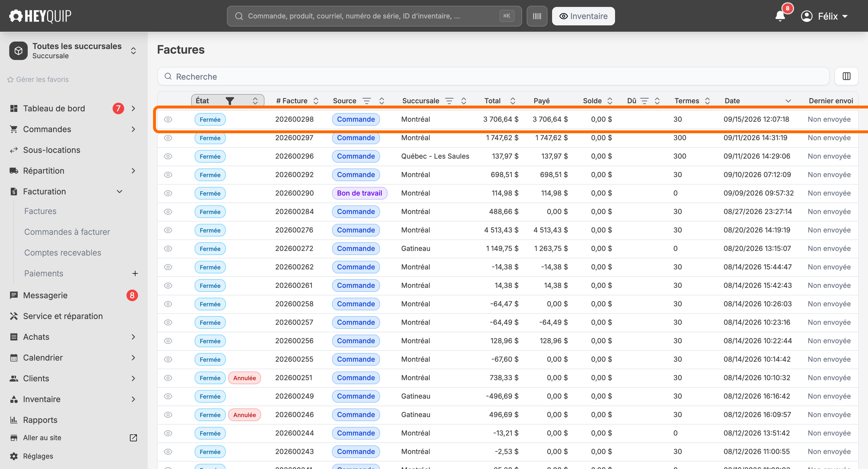
Task: Open the Succursale column filter icon
Action: (x=449, y=101)
